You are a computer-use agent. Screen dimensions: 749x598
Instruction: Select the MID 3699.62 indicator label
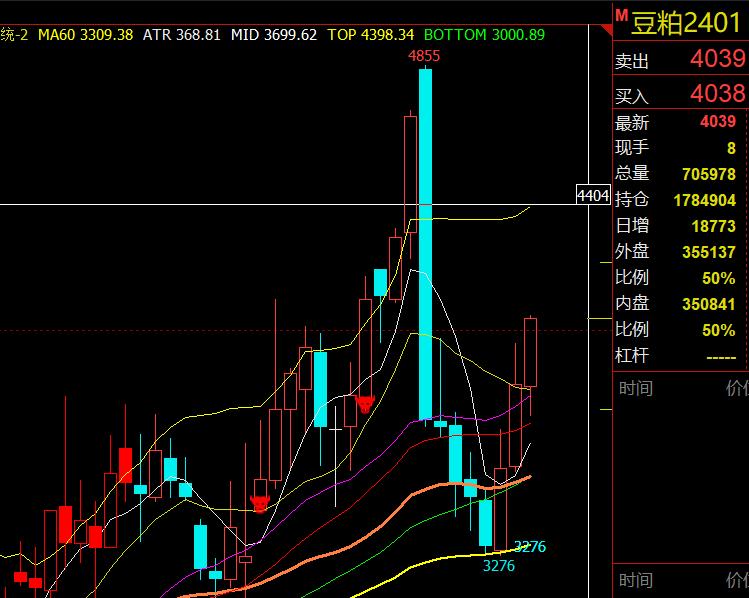(273, 34)
